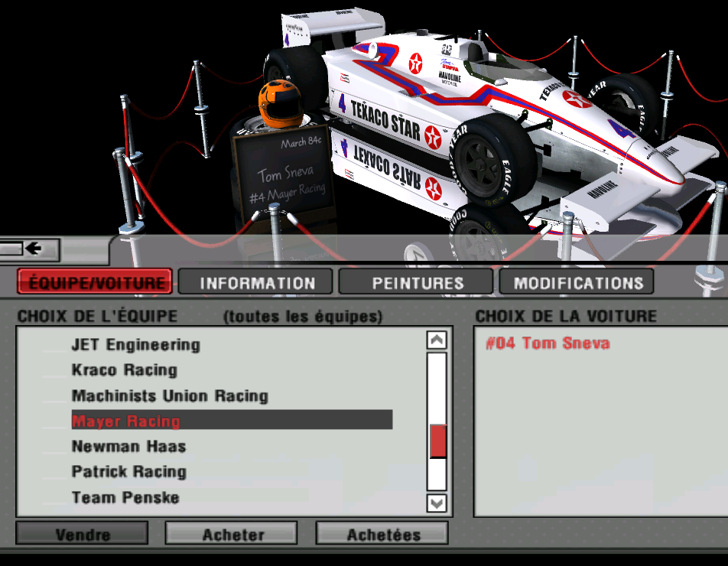Click the orange driver helmet

[x=281, y=103]
